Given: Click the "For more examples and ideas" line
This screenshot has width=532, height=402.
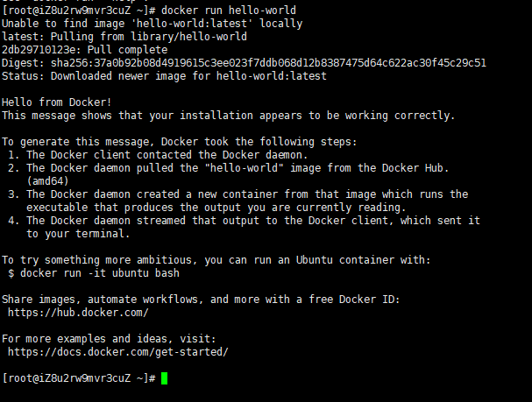Looking at the screenshot, I should (x=108, y=338).
